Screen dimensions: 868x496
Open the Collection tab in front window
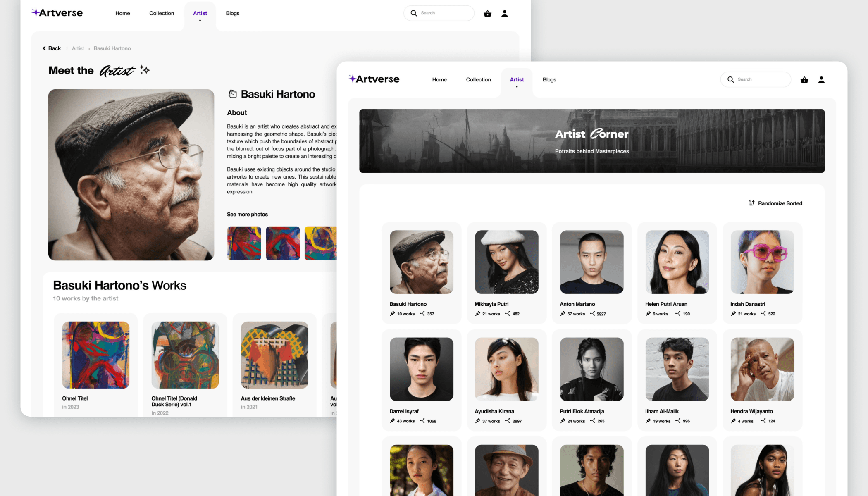478,79
